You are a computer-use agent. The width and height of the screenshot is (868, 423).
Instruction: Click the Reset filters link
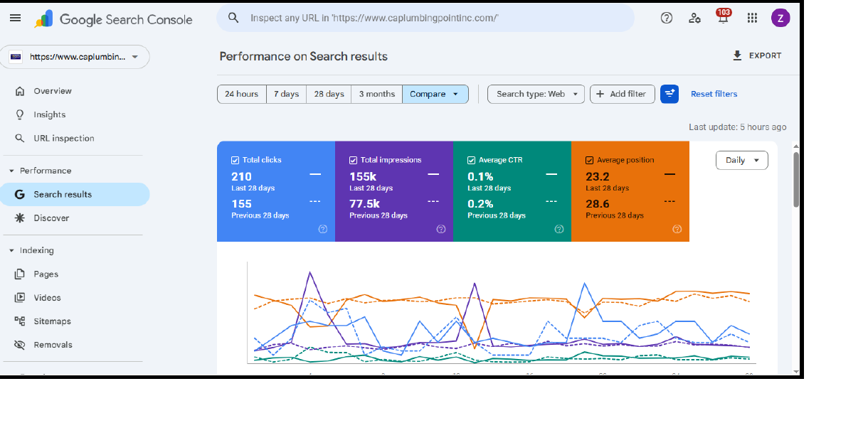pos(714,94)
